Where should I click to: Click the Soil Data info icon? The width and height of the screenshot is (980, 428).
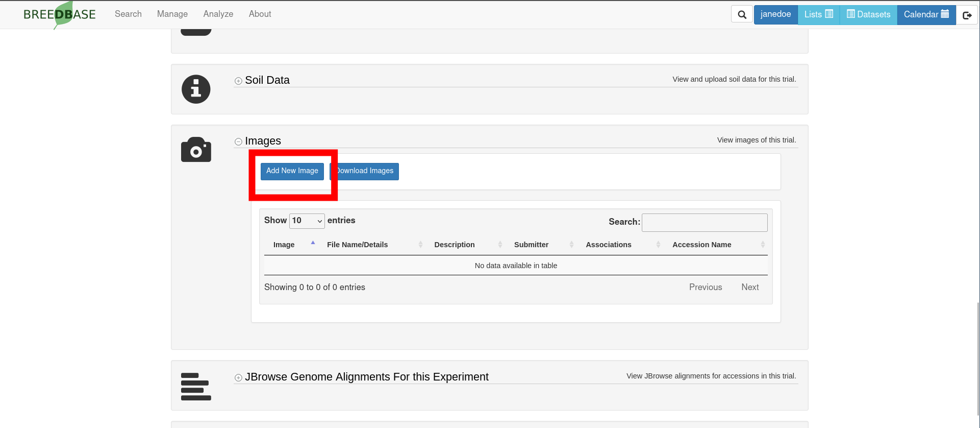tap(196, 89)
